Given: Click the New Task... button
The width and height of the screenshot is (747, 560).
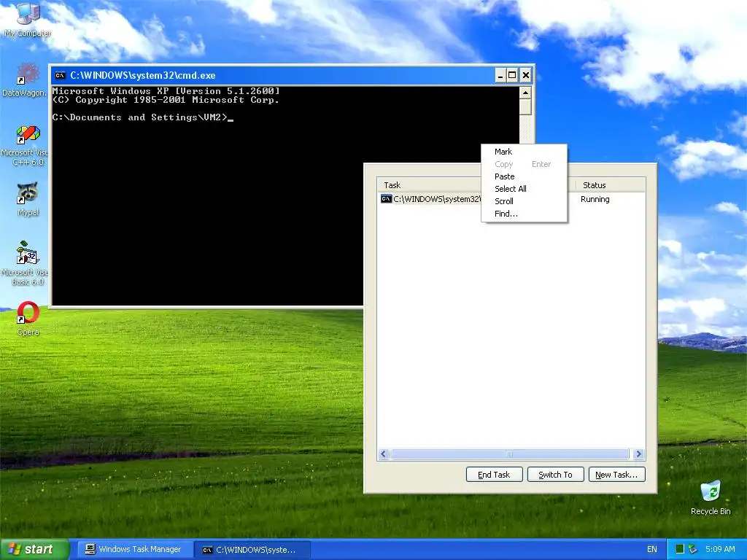Looking at the screenshot, I should click(x=617, y=474).
